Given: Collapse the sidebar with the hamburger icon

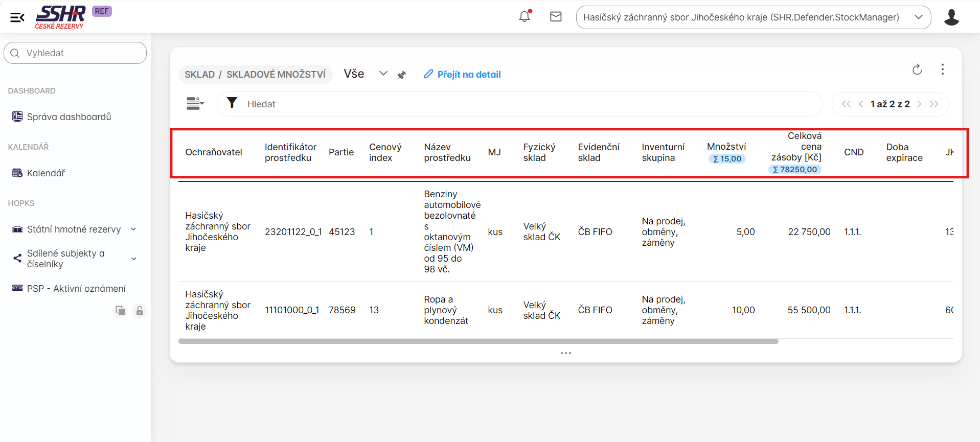Looking at the screenshot, I should (x=17, y=17).
